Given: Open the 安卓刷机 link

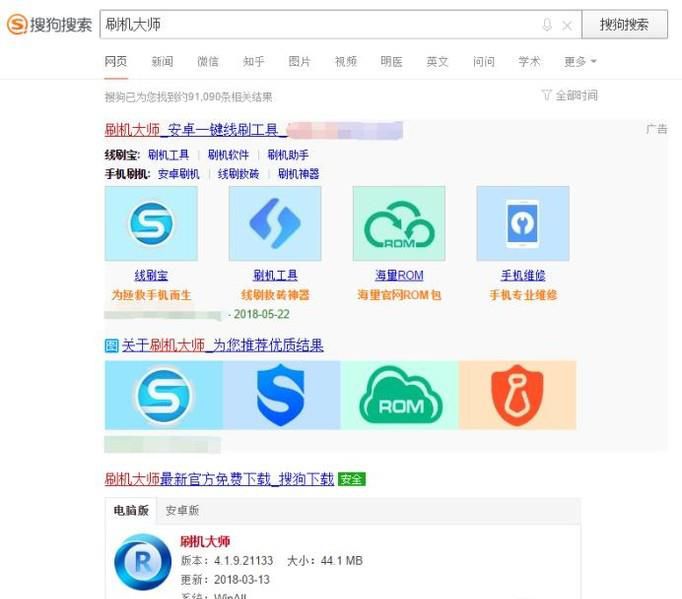Looking at the screenshot, I should (x=179, y=174).
